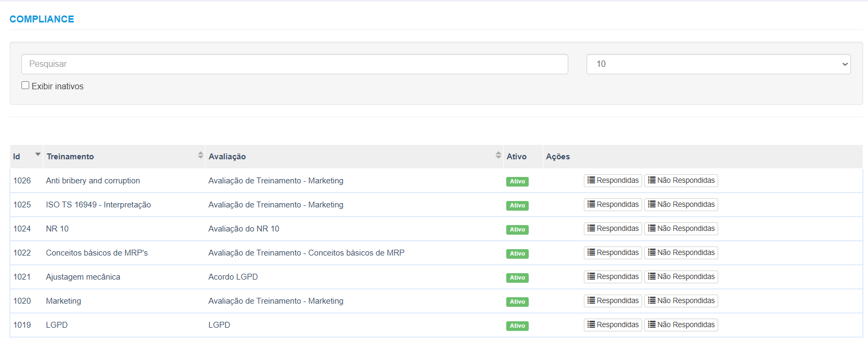Open Respondidas for Ajustagem mecânica
This screenshot has width=868, height=340.
tap(613, 276)
